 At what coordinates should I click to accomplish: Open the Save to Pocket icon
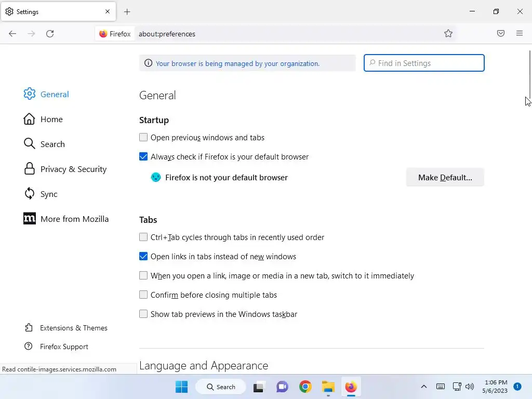coord(501,33)
